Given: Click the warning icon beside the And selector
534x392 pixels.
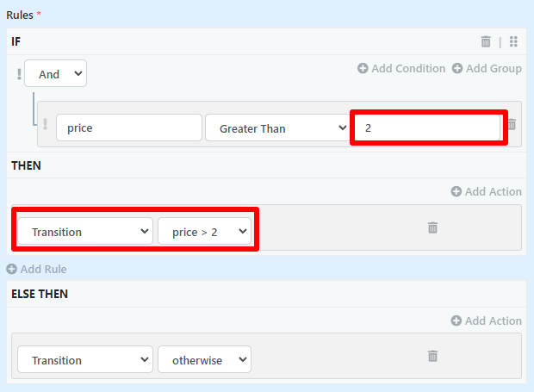Looking at the screenshot, I should 18,74.
